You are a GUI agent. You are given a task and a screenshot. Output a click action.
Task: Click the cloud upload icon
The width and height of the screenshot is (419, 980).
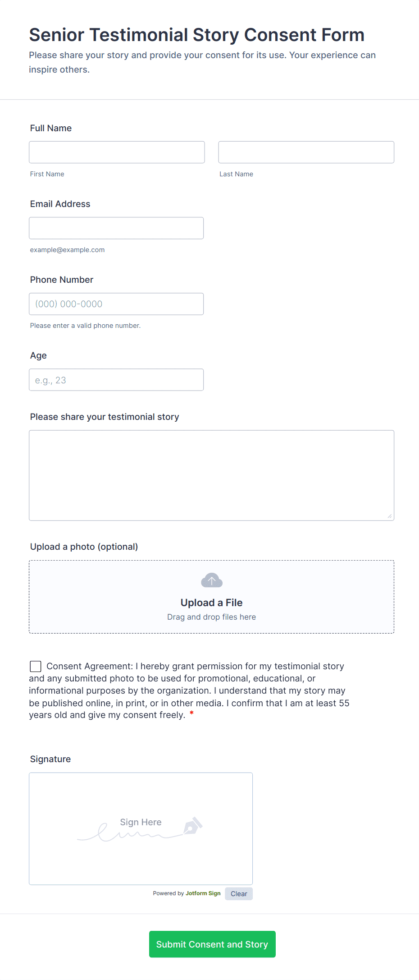[x=211, y=580]
